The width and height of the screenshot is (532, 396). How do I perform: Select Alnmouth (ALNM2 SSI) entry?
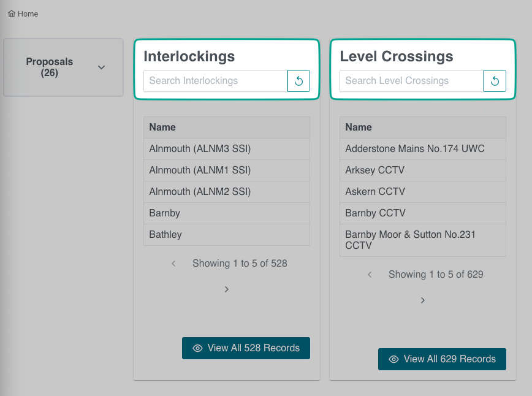(x=200, y=192)
